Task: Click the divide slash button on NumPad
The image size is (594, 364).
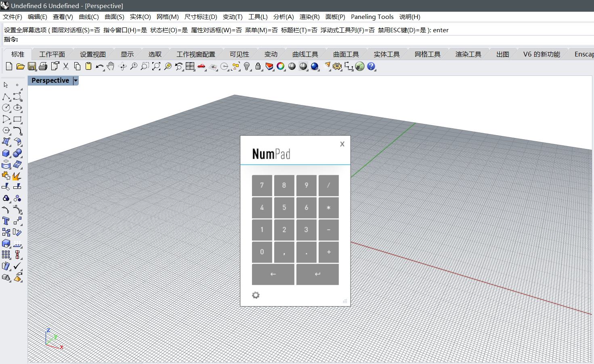Action: click(329, 185)
